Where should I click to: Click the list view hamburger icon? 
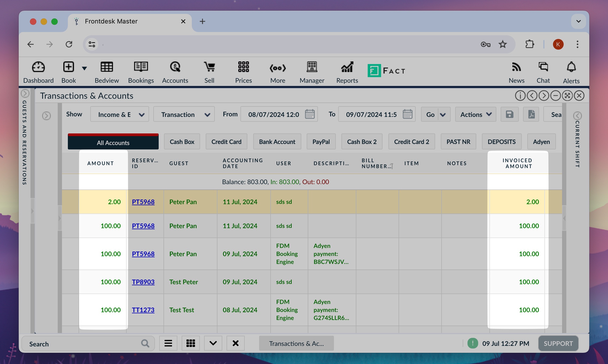coord(168,343)
